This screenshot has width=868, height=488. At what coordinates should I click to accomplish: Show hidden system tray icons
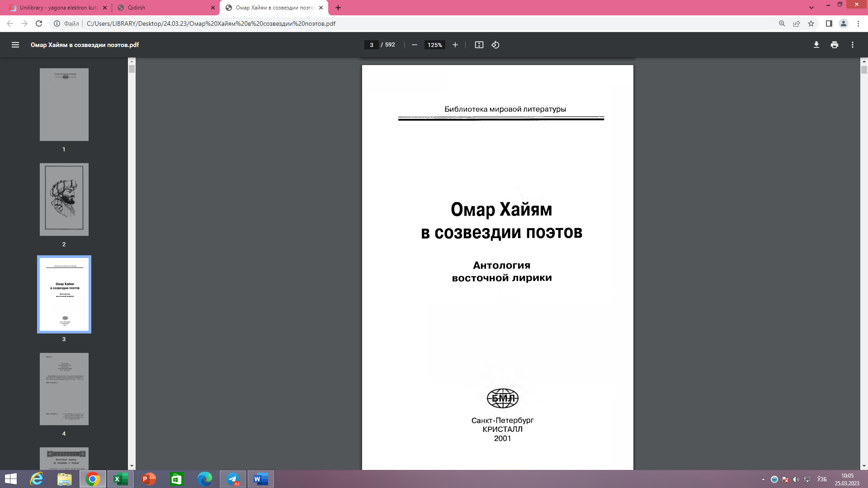pos(764,479)
